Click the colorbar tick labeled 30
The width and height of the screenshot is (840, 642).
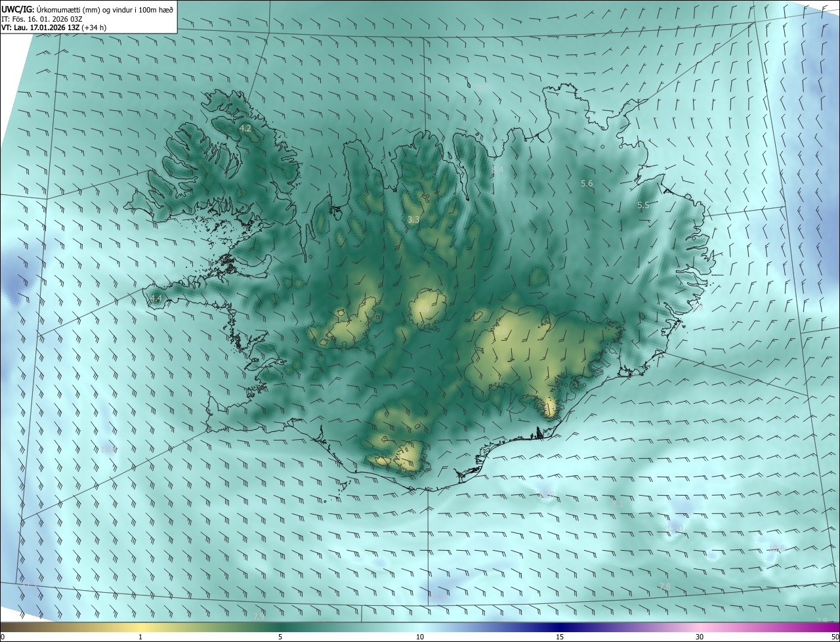[700, 637]
